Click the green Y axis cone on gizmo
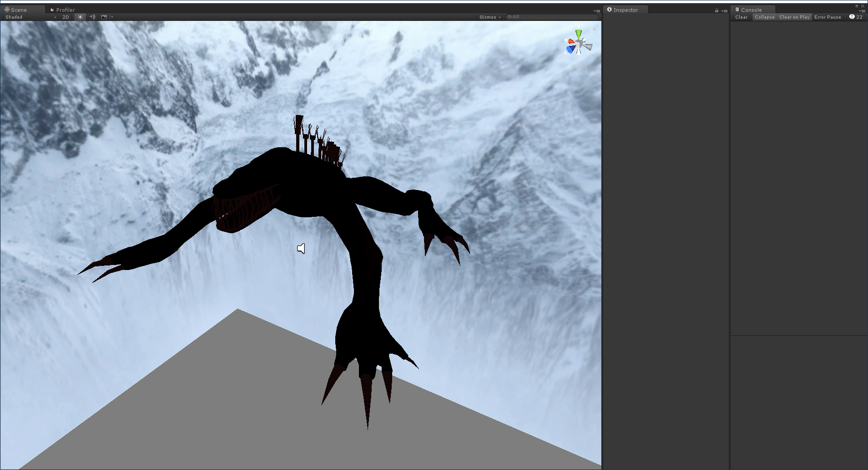The width and height of the screenshot is (868, 470). 578,34
